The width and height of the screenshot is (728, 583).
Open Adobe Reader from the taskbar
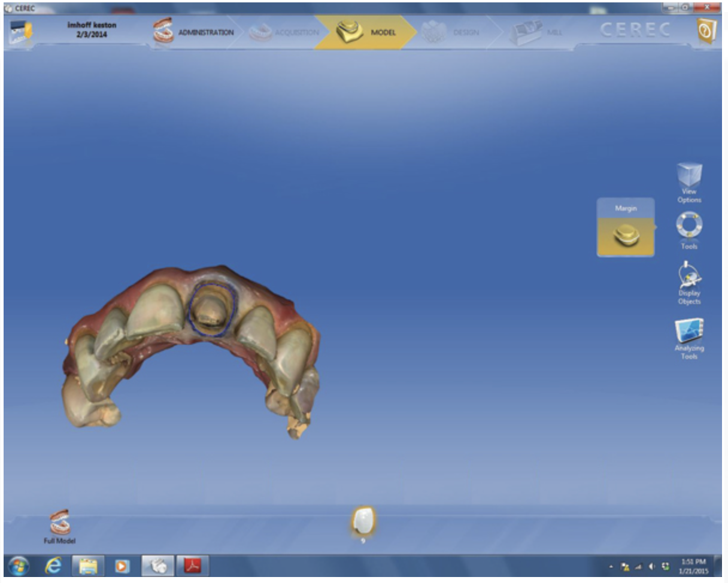[x=193, y=566]
